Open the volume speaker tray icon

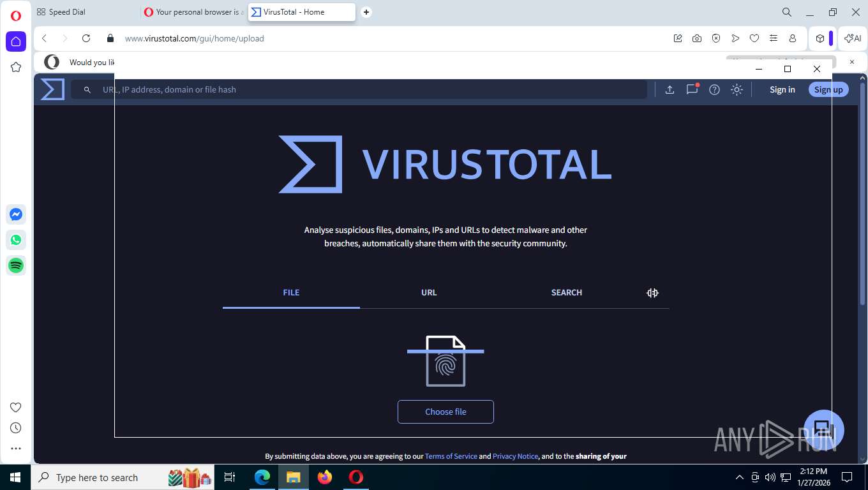click(770, 477)
